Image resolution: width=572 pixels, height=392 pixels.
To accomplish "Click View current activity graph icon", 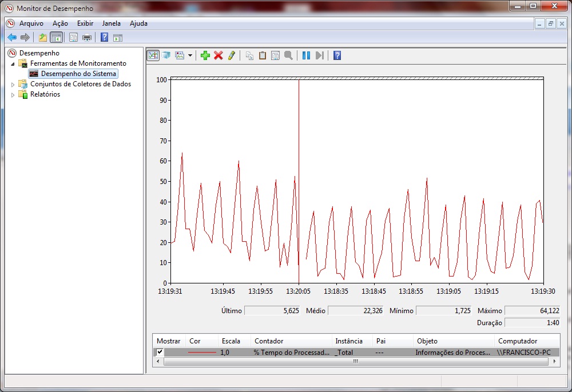I will (x=153, y=55).
